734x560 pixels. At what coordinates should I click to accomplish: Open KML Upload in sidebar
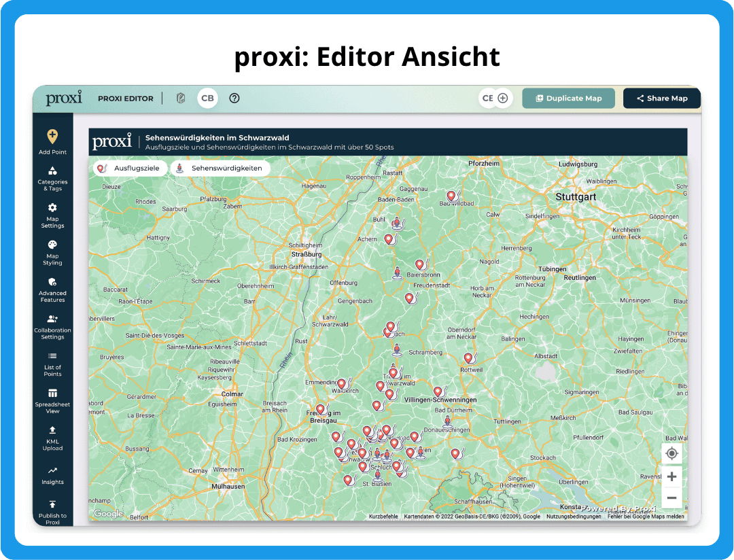tap(52, 438)
